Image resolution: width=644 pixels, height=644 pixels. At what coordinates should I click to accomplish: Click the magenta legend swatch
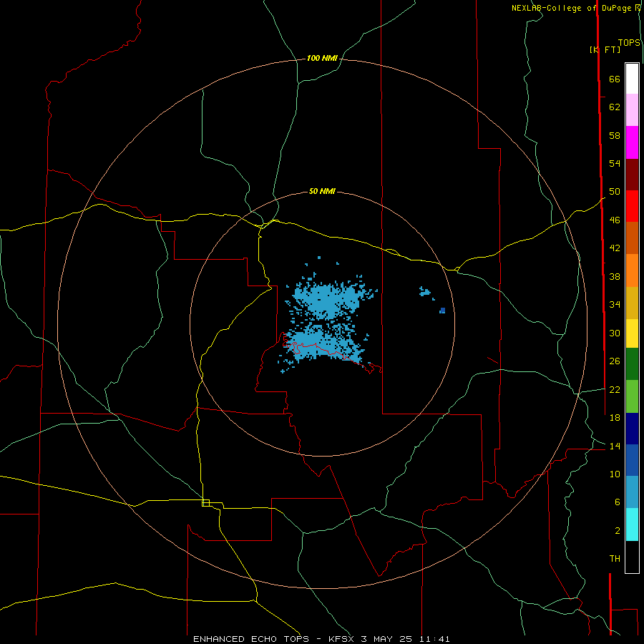coord(632,142)
